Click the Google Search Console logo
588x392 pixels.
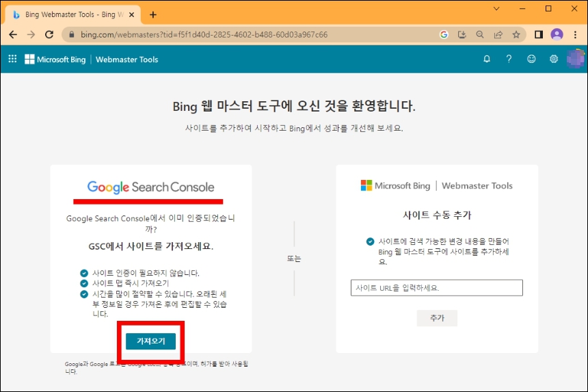pos(150,187)
